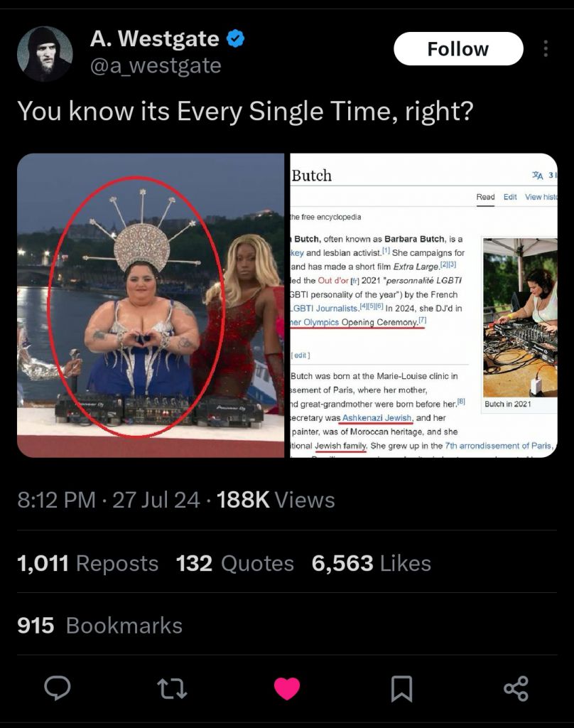Image resolution: width=574 pixels, height=728 pixels.
Task: View the 1,011 Reposts list
Action: click(x=87, y=563)
